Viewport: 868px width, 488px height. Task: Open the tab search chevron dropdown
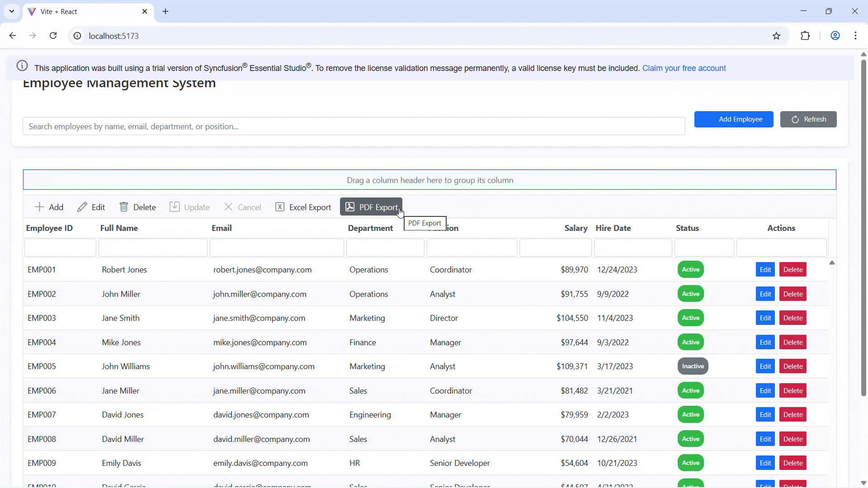[x=12, y=11]
